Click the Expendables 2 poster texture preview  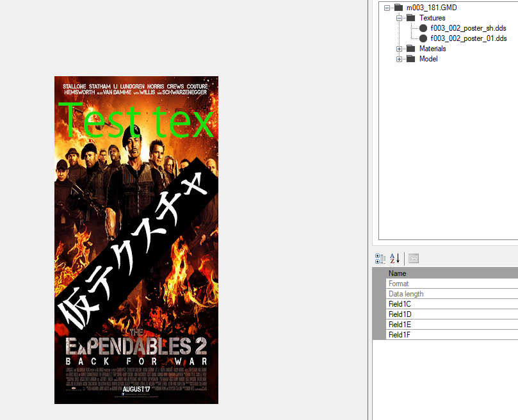tap(136, 240)
